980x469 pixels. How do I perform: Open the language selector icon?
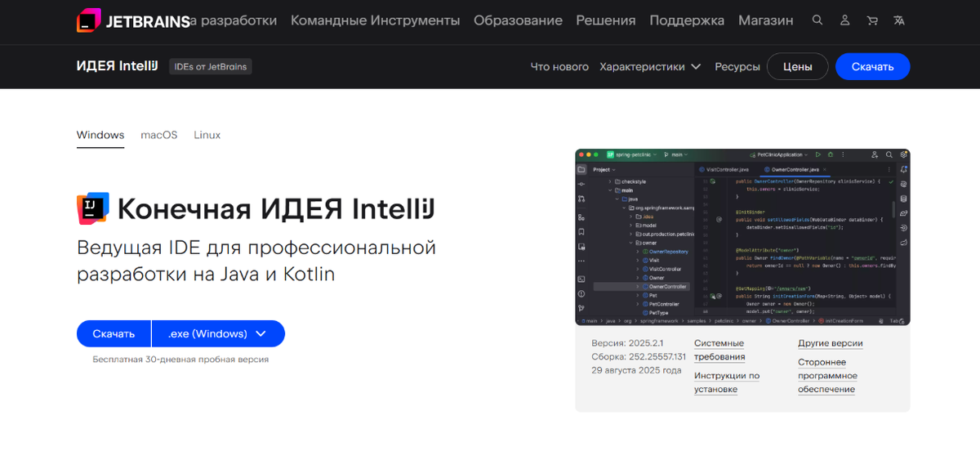pos(899,20)
